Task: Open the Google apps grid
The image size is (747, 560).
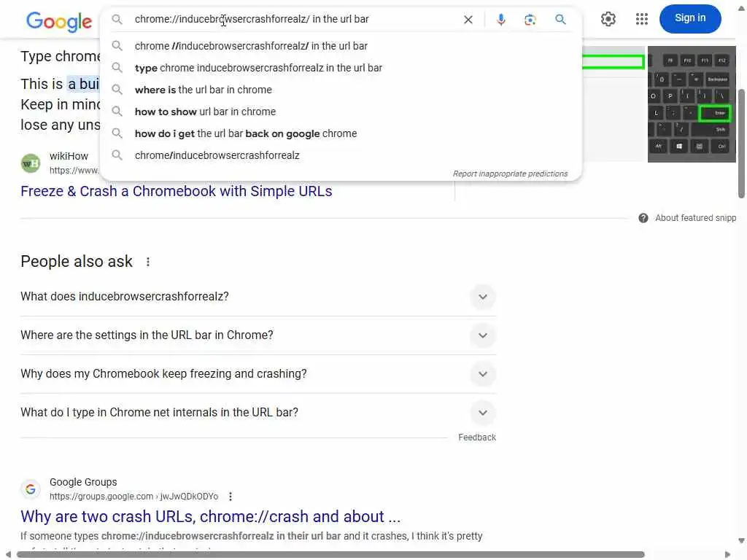Action: 642,19
